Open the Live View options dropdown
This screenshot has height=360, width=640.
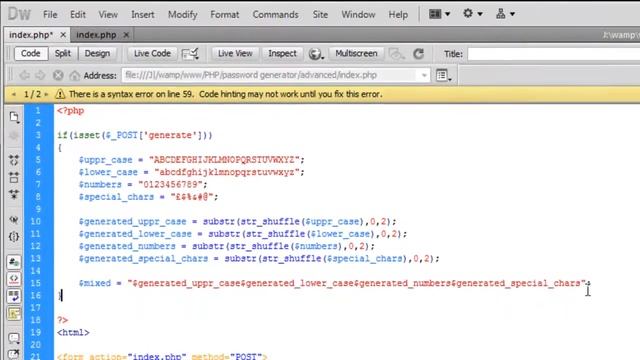point(443,76)
